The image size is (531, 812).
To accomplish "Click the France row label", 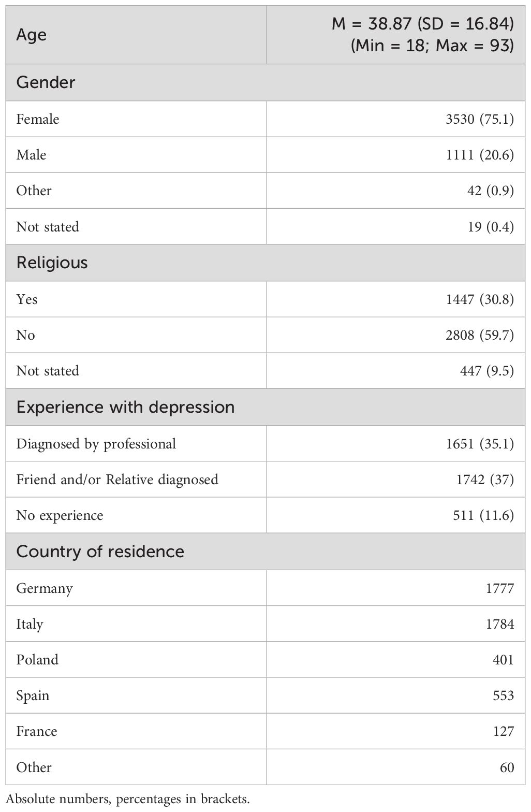I will coord(36,731).
